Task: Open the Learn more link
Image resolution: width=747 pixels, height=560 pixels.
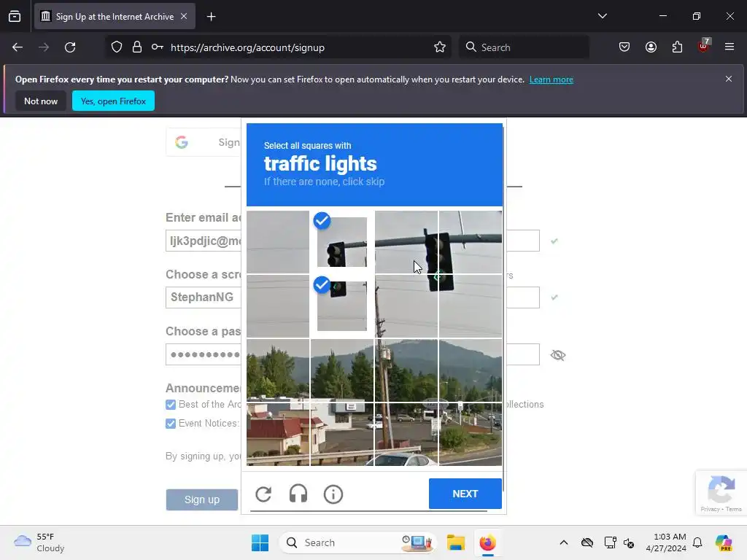Action: tap(551, 79)
